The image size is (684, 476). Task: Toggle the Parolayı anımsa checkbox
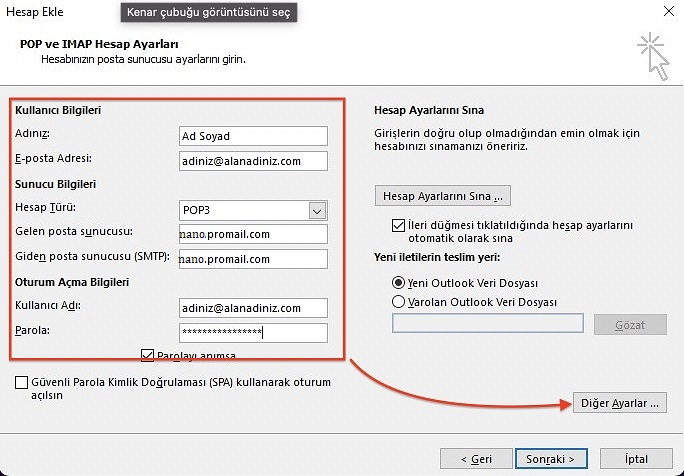pyautogui.click(x=149, y=355)
